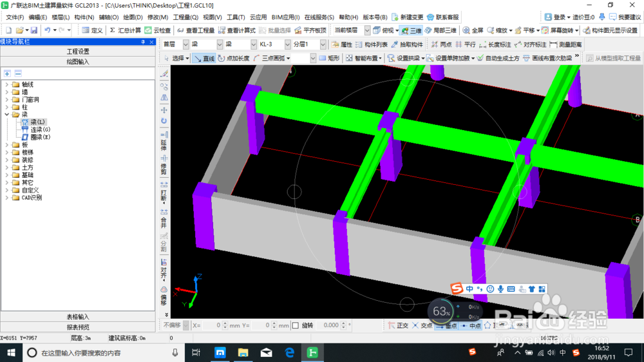Viewport: 644px width, 362px height.
Task: Open 构件列表 component list
Action: click(372, 44)
